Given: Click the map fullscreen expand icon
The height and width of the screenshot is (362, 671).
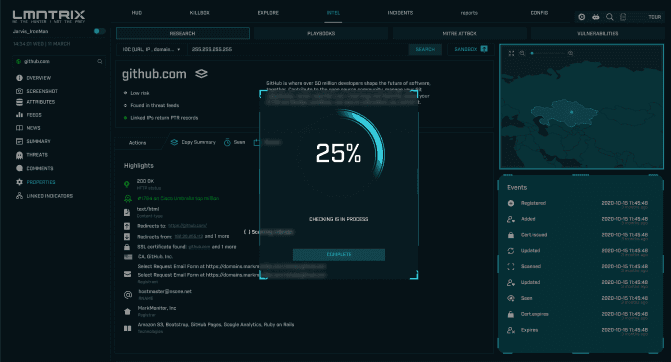Looking at the screenshot, I should [511, 53].
